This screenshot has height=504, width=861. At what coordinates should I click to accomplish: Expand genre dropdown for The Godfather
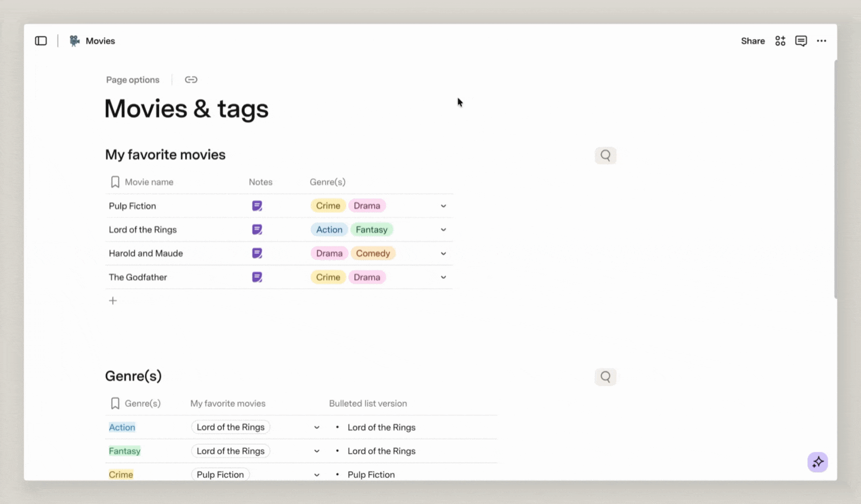443,277
